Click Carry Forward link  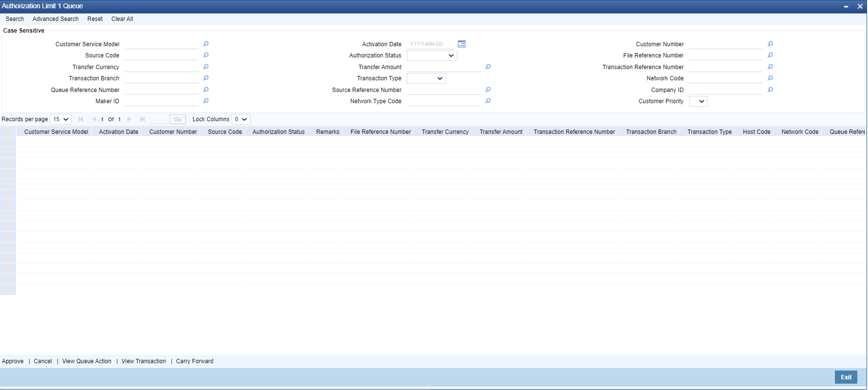click(195, 361)
